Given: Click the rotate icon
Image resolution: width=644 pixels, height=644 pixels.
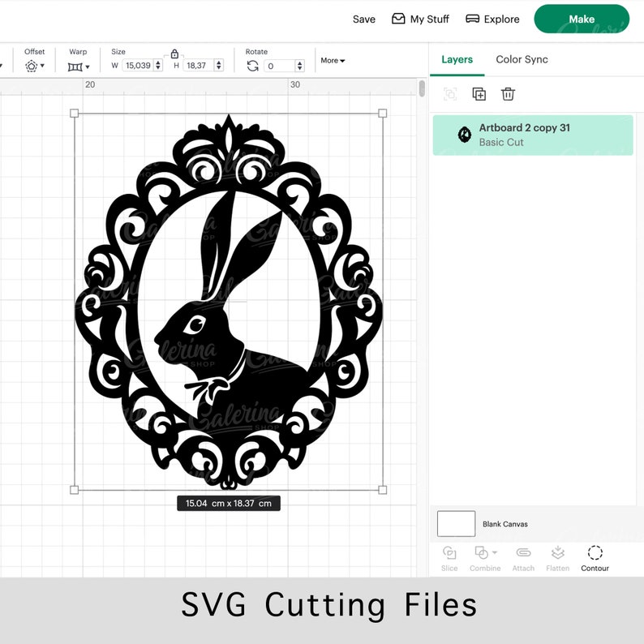Looking at the screenshot, I should pyautogui.click(x=252, y=66).
